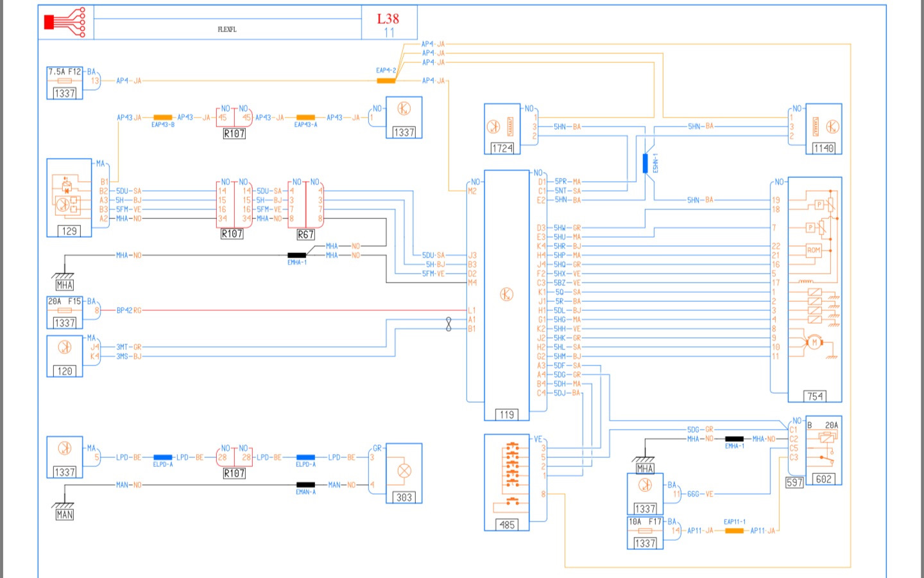Image resolution: width=924 pixels, height=578 pixels.
Task: Click the transistor symbol inside component 119
Action: (x=506, y=295)
